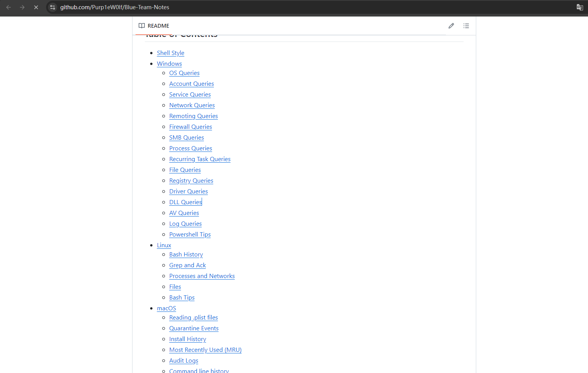Image resolution: width=588 pixels, height=373 pixels.
Task: Open the Files link under Linux
Action: (x=175, y=287)
